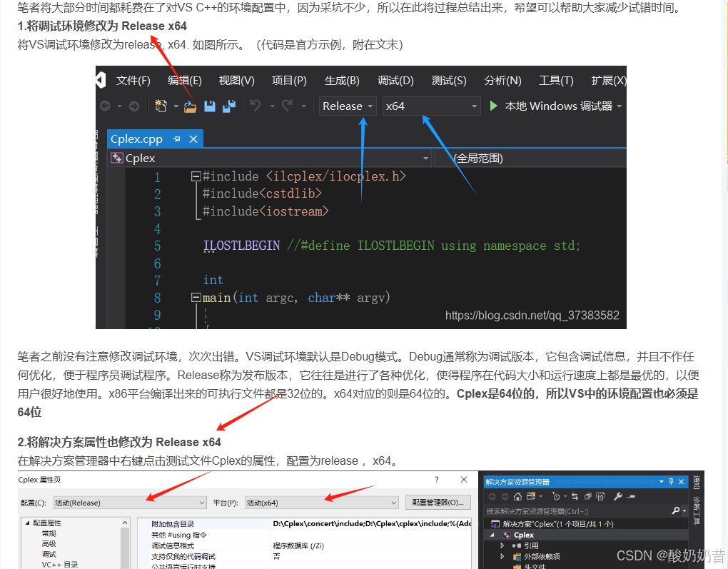The image size is (728, 569).
Task: Open the Solution Explorer window options dropdown arrow
Action: (661, 482)
